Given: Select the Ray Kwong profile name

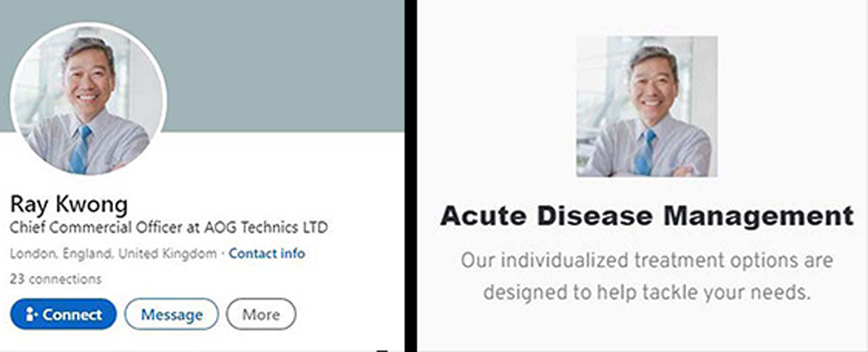Looking at the screenshot, I should pos(69,205).
